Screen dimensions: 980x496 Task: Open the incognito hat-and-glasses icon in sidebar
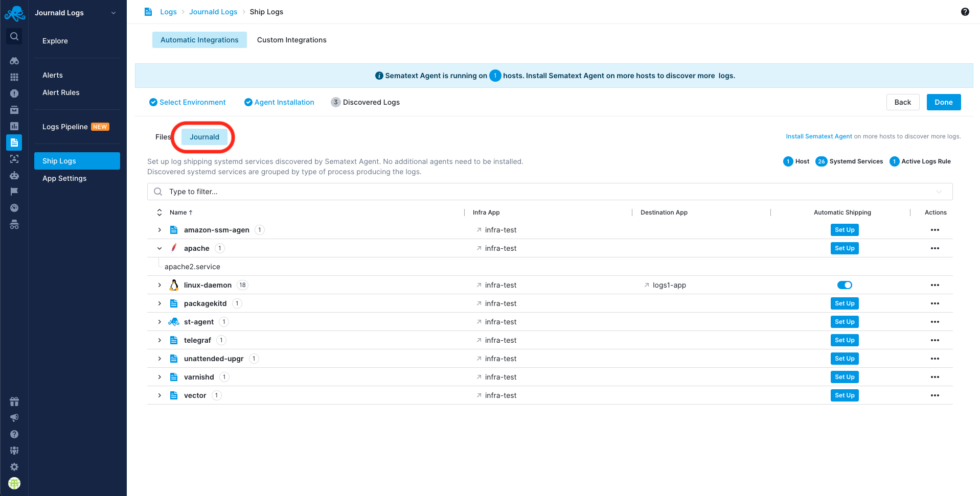pyautogui.click(x=14, y=224)
